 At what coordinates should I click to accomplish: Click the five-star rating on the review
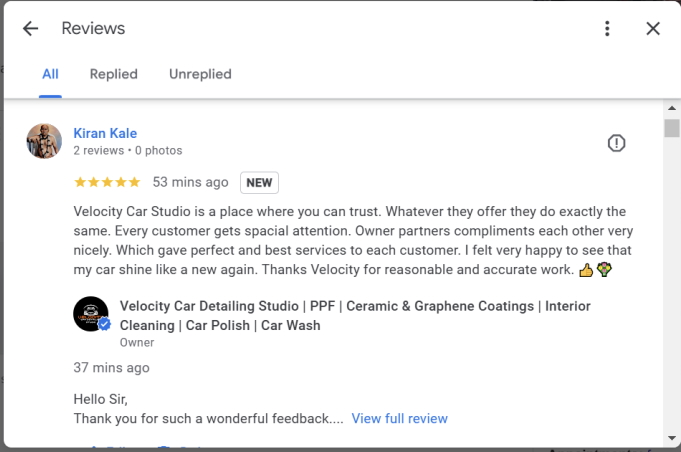click(x=107, y=182)
